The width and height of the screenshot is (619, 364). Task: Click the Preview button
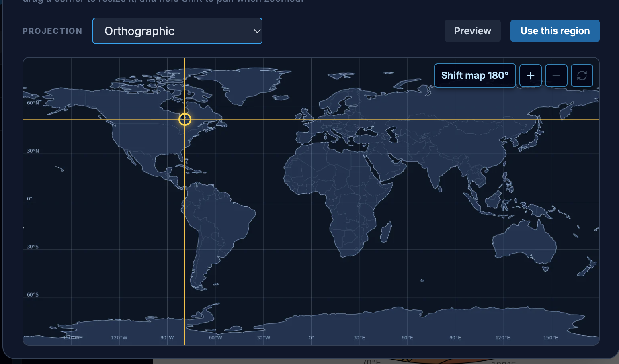473,31
